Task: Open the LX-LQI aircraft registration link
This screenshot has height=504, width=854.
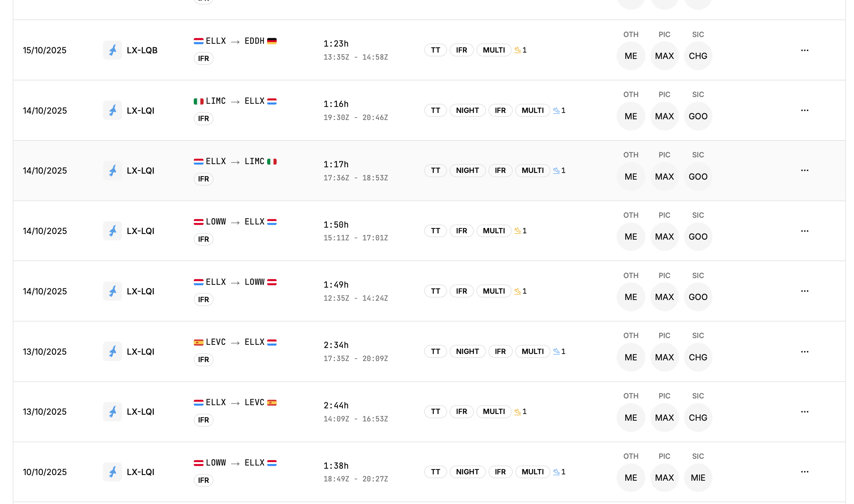Action: (x=140, y=110)
